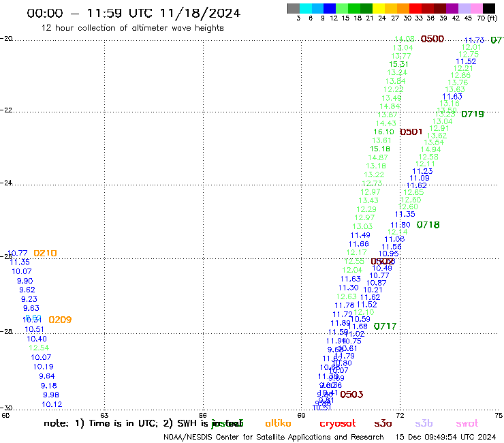Screen dimensions: 504x443
Task: Click the 's3a' satellite legend label
Action: coord(383,423)
